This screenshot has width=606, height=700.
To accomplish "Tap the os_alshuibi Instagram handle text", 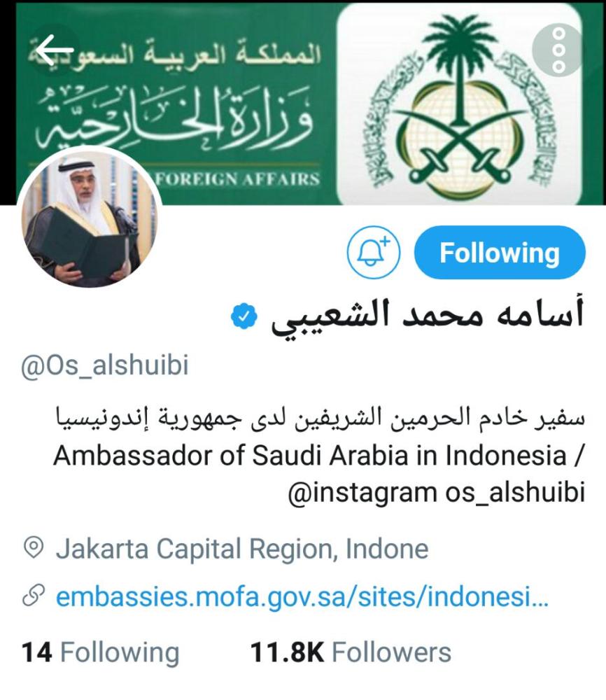I will tap(515, 493).
